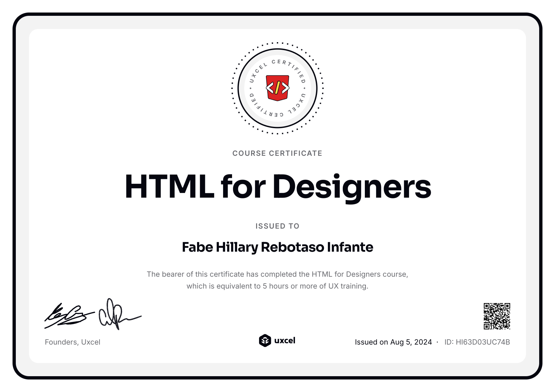The image size is (555, 392).
Task: Click the Founders, Uxcel caption
Action: coord(73,342)
